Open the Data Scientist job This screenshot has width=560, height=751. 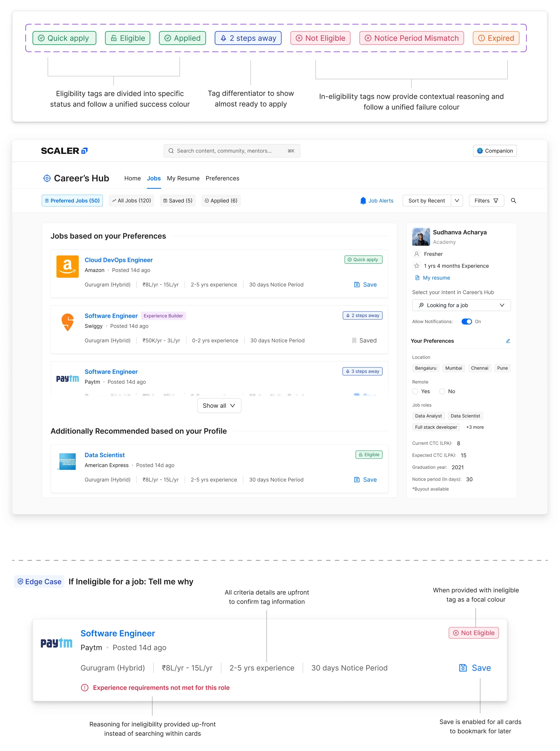105,455
